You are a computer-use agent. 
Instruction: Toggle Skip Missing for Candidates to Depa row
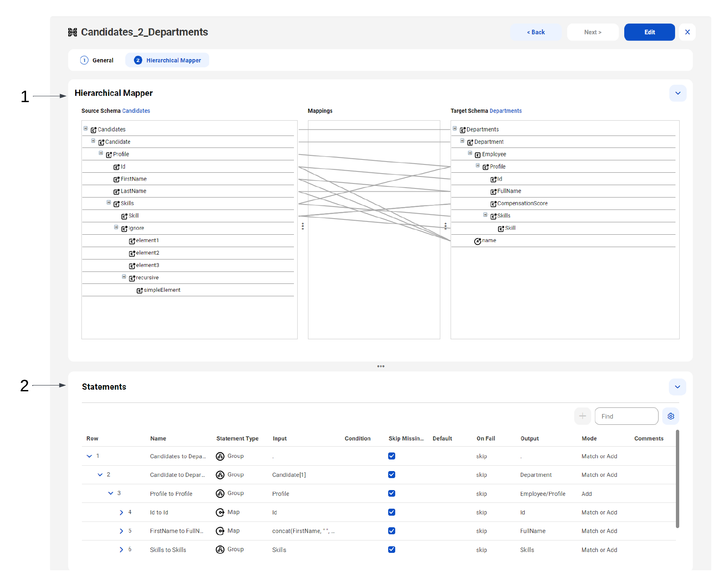click(391, 456)
